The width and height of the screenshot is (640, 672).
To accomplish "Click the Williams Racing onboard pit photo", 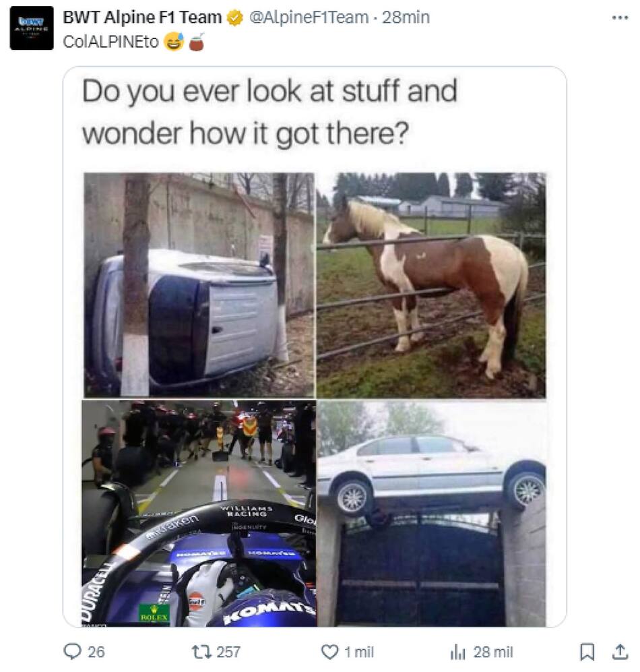I will tap(199, 514).
